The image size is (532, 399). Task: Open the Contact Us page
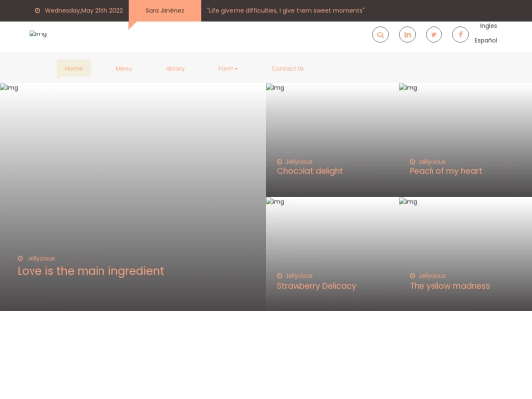point(288,69)
